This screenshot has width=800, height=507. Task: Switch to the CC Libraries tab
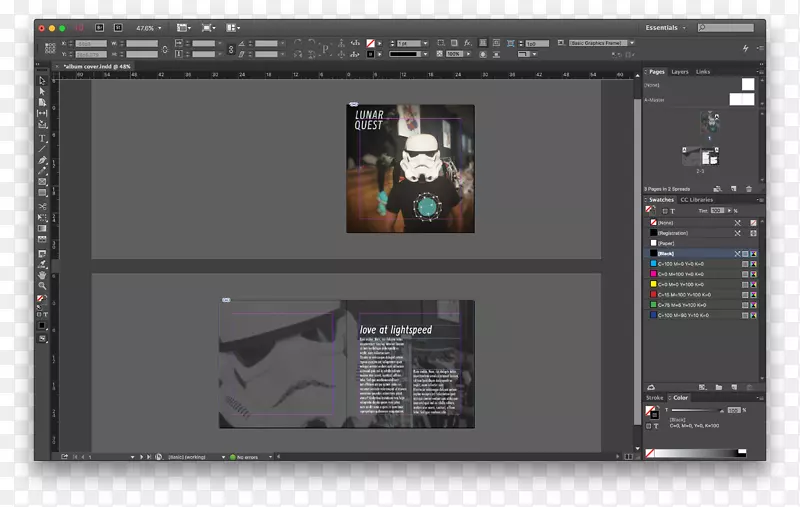pyautogui.click(x=696, y=200)
